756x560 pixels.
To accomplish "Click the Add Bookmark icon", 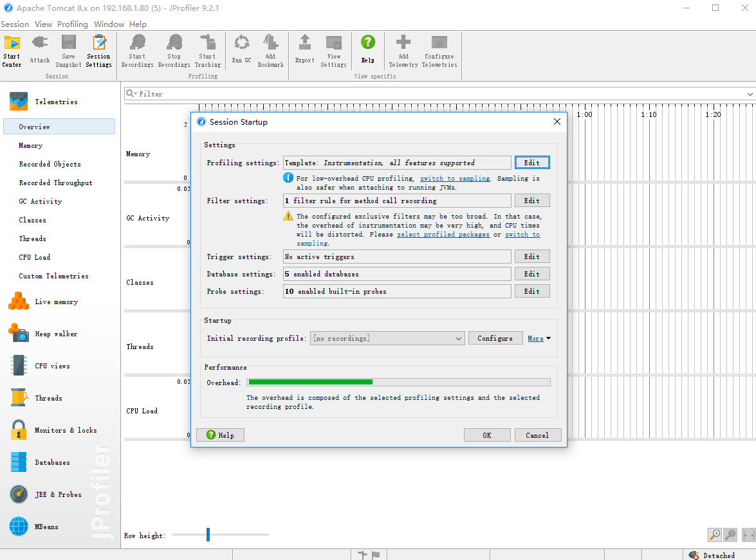I will click(270, 51).
